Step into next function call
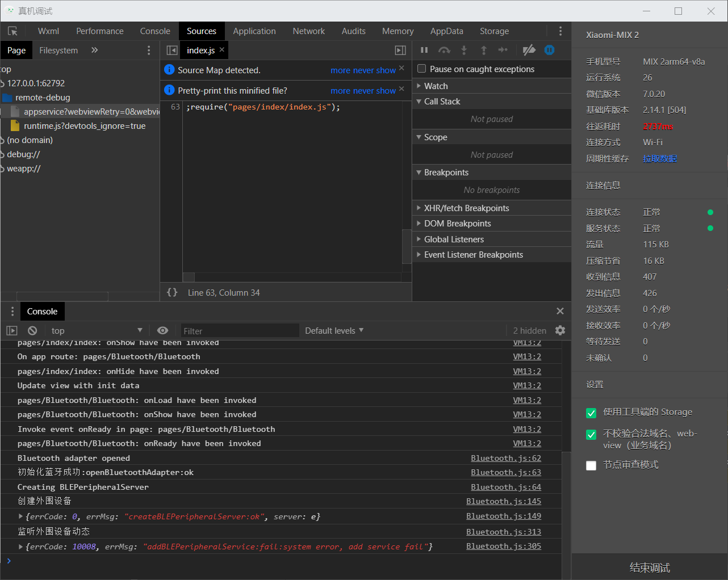728x580 pixels. click(x=464, y=50)
